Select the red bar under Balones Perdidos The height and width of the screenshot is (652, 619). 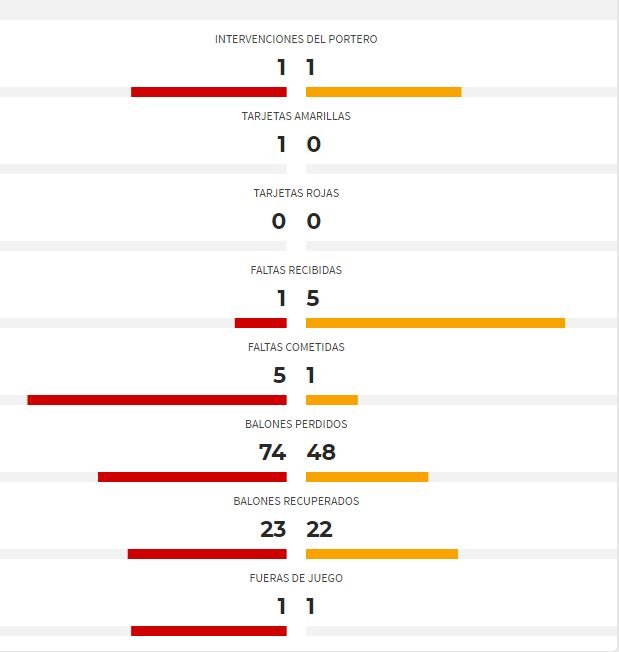[192, 477]
